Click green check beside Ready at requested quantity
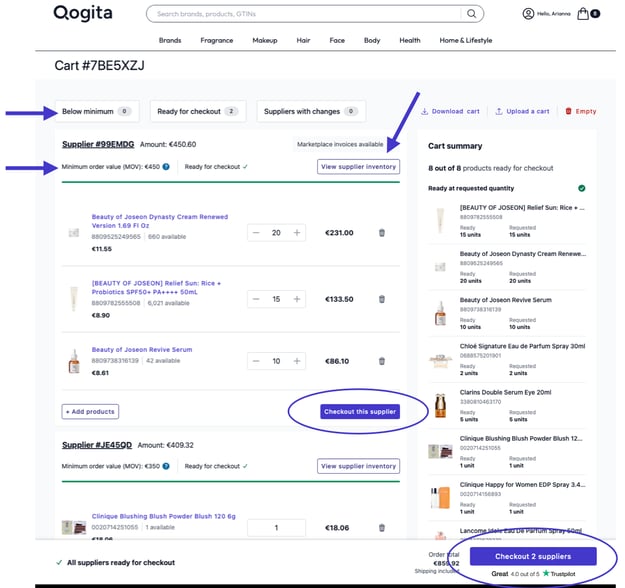The width and height of the screenshot is (625, 588). coord(582,188)
